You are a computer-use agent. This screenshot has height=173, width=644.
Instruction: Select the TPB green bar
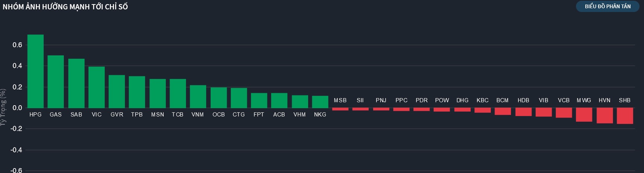click(137, 92)
